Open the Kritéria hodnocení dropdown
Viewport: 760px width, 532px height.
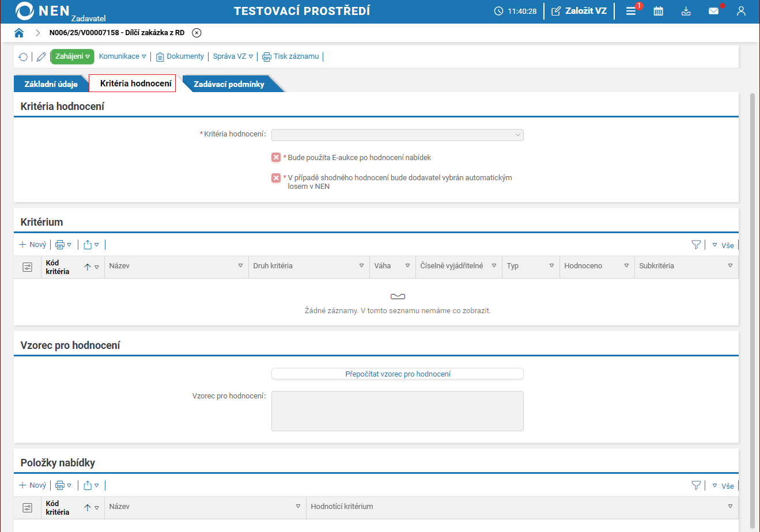(398, 135)
